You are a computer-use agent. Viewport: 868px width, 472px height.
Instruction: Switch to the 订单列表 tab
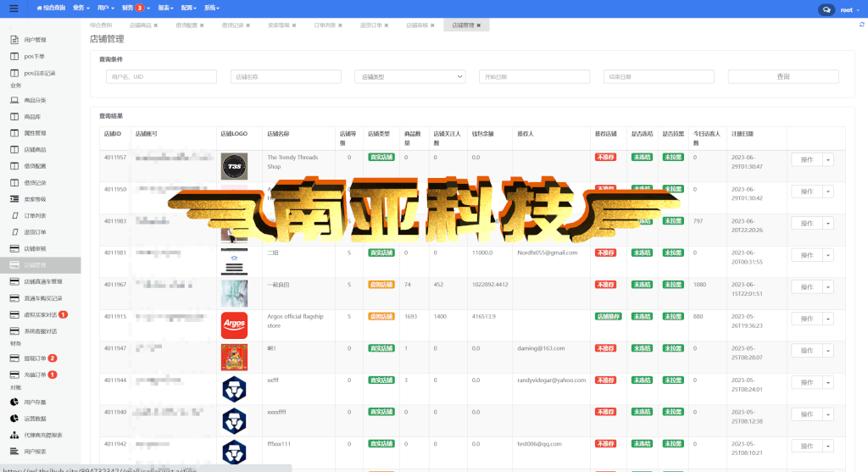pyautogui.click(x=325, y=25)
